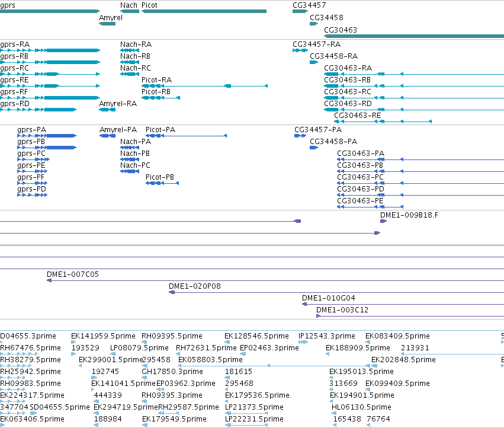
Task: Select transcript gprs-RF
Action: pos(50,98)
